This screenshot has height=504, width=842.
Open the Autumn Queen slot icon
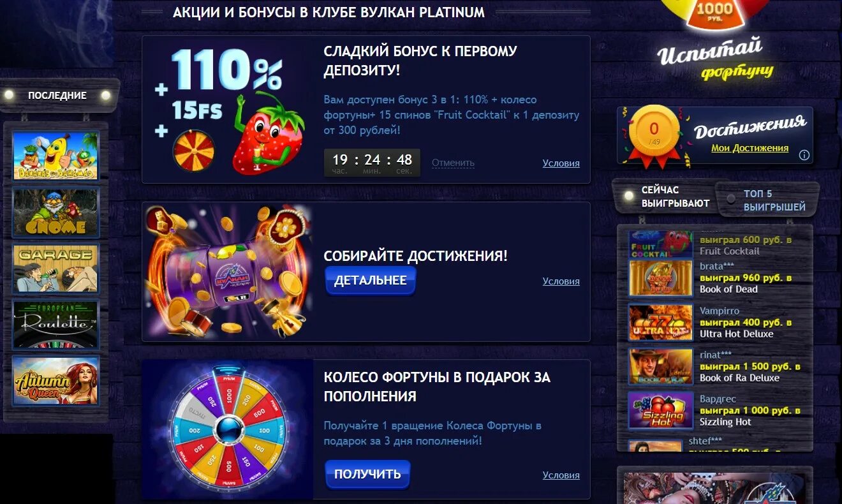point(56,381)
